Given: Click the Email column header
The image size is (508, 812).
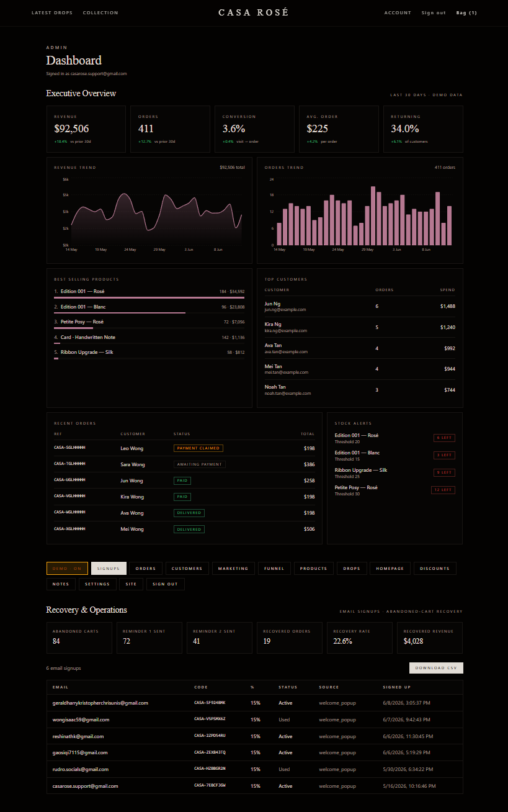Looking at the screenshot, I should [60, 687].
